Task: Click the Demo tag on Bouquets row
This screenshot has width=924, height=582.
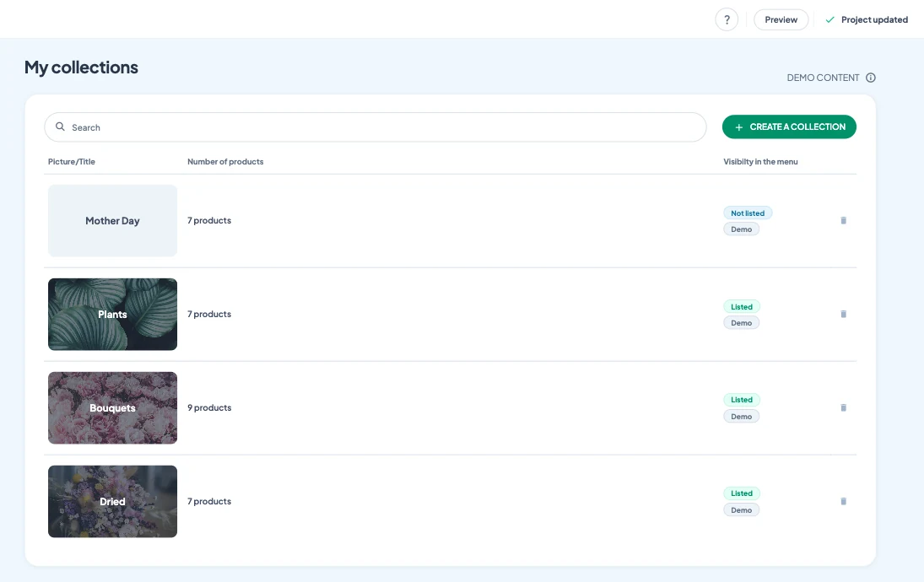Action: (742, 417)
